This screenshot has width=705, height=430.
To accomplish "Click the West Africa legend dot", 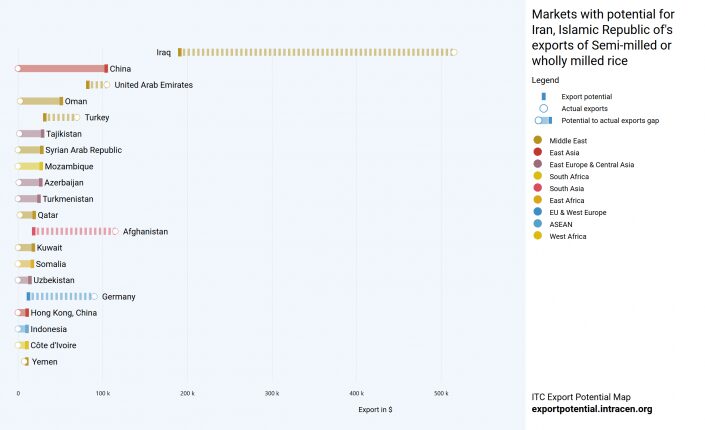I will [537, 236].
